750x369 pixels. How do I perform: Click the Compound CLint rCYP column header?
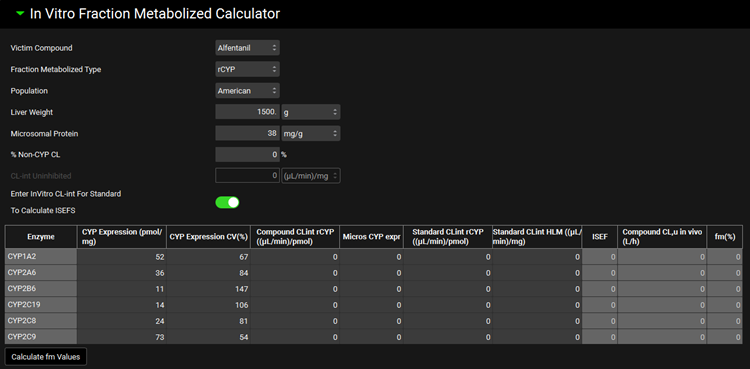coord(295,236)
